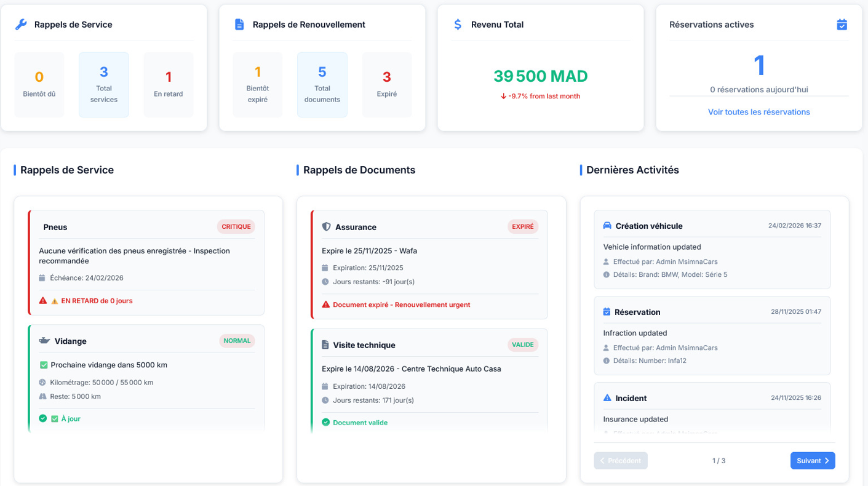Click the Précédent pagination button

point(620,461)
